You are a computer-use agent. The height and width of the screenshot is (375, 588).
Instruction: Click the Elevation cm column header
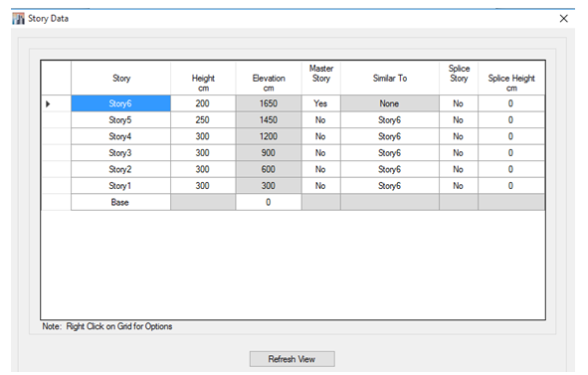[269, 78]
